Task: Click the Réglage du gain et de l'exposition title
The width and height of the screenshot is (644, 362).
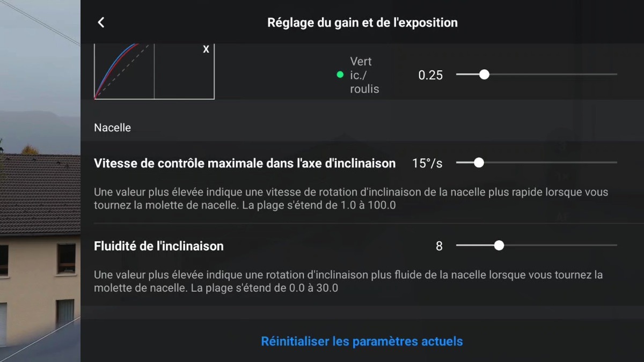Action: pos(362,23)
